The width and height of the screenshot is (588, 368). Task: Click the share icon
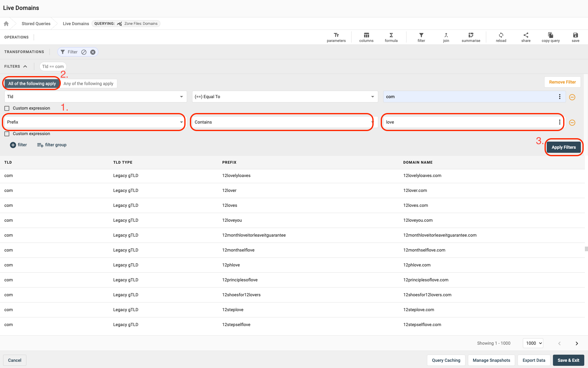tap(526, 37)
